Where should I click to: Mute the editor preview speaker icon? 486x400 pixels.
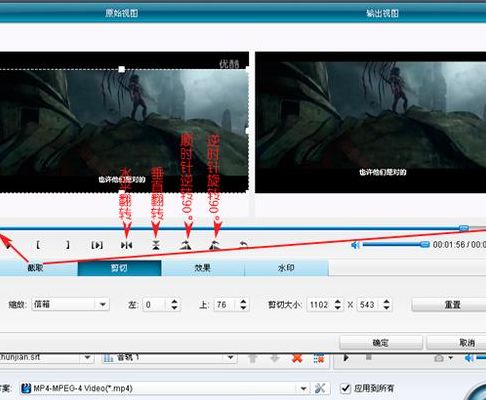click(355, 245)
